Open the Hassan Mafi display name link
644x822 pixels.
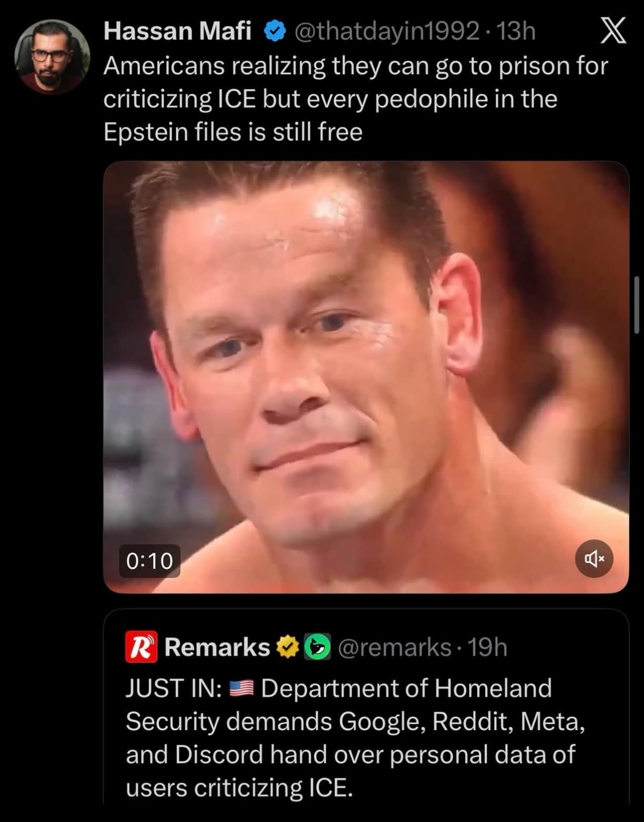[177, 31]
